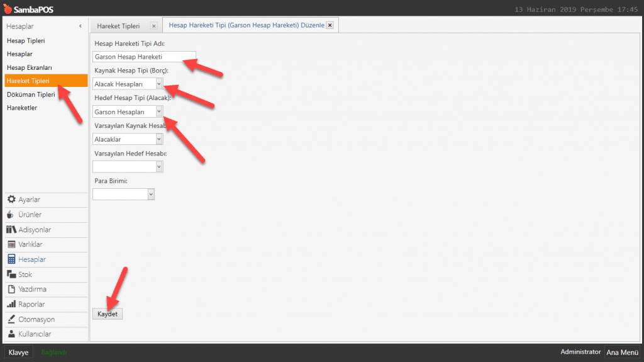
Task: Open Yazdırma printing icon
Action: click(x=11, y=290)
